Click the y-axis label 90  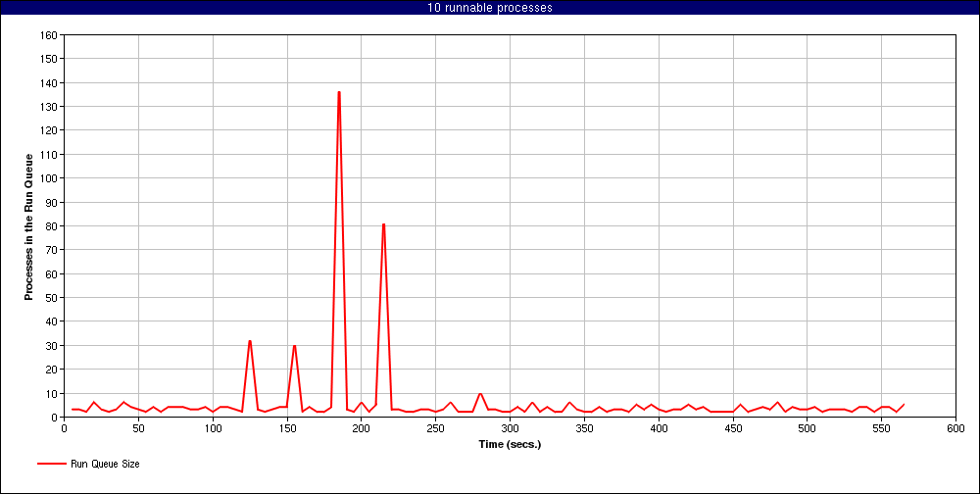(53, 202)
